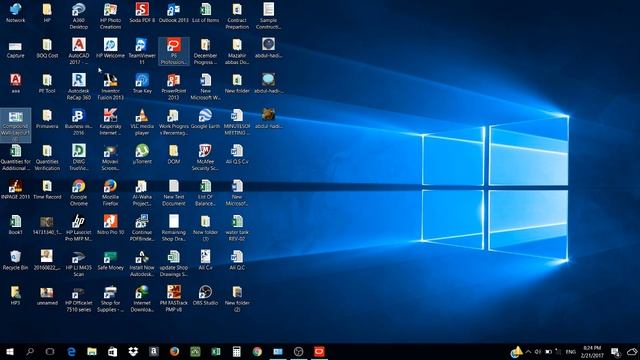Launch Nitro Pro 10 shortcut
The width and height of the screenshot is (640, 360).
(x=110, y=224)
